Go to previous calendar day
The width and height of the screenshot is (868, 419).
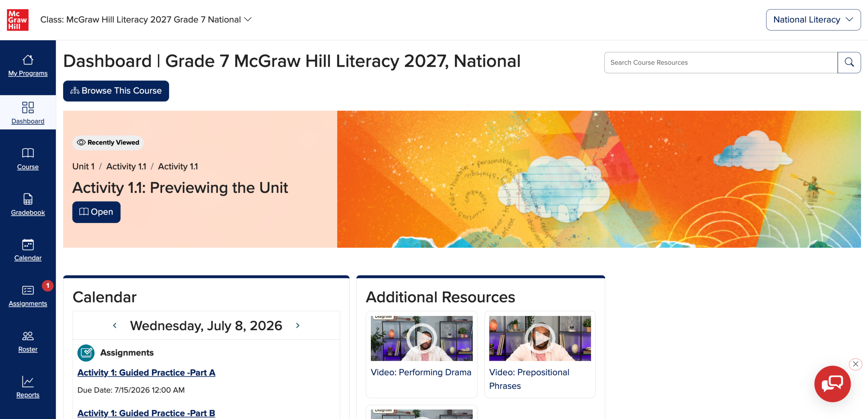click(x=115, y=325)
